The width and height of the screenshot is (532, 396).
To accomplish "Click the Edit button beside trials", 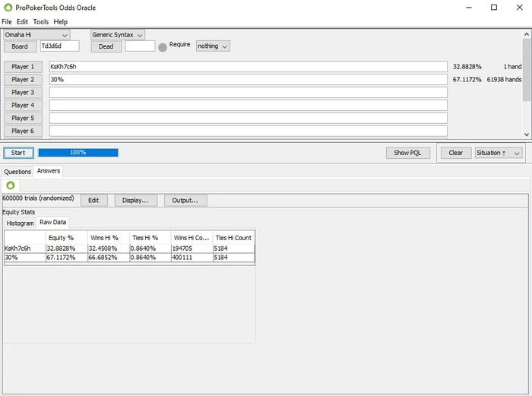I will point(93,200).
